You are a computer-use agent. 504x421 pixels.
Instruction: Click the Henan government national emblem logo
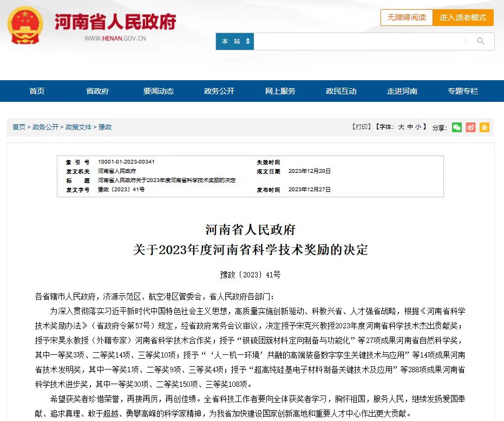coord(25,25)
